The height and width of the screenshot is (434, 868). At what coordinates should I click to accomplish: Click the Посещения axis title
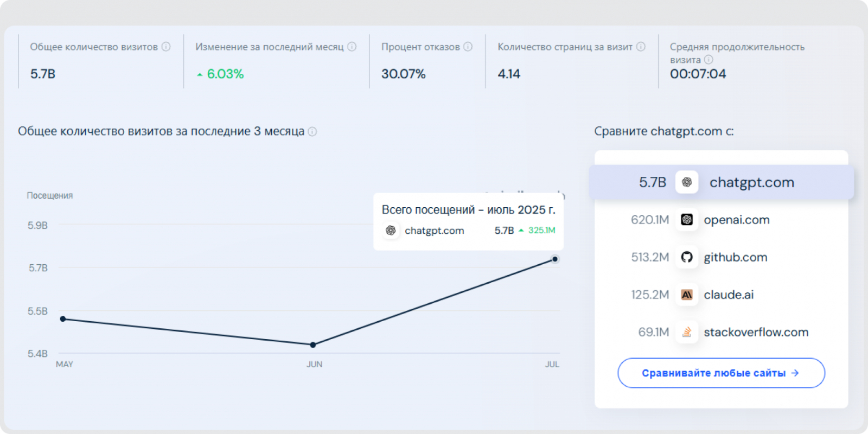coord(50,195)
